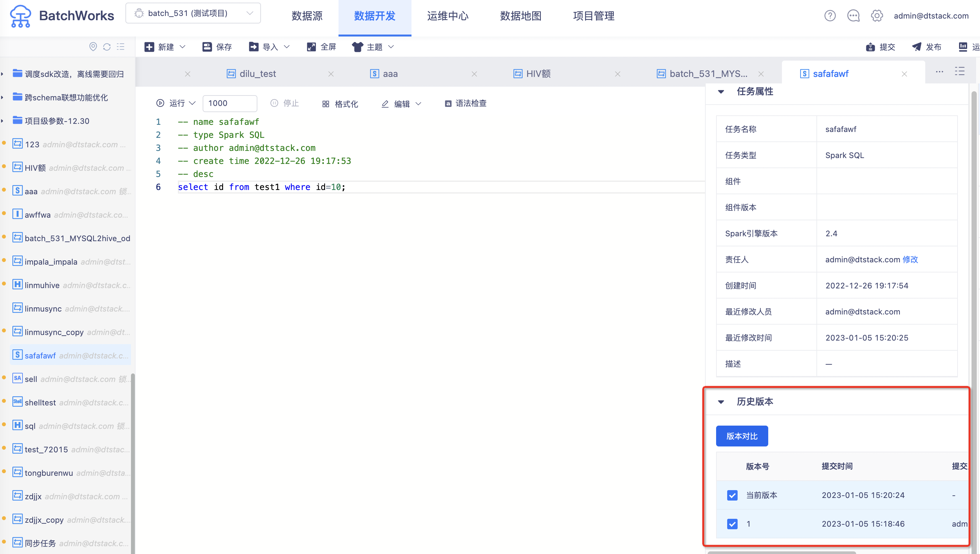The height and width of the screenshot is (554, 980).
Task: Open the batch_531 project dropdown
Action: coord(193,13)
